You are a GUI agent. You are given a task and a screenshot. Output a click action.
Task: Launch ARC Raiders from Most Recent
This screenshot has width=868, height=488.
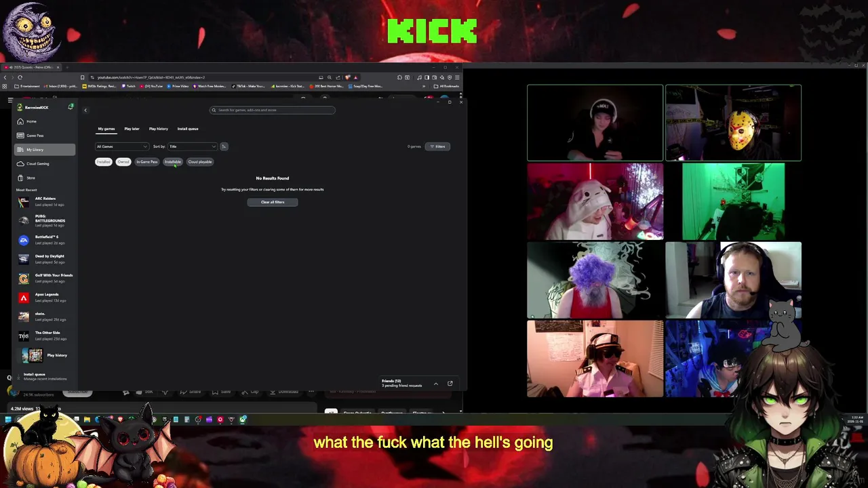[x=45, y=201]
